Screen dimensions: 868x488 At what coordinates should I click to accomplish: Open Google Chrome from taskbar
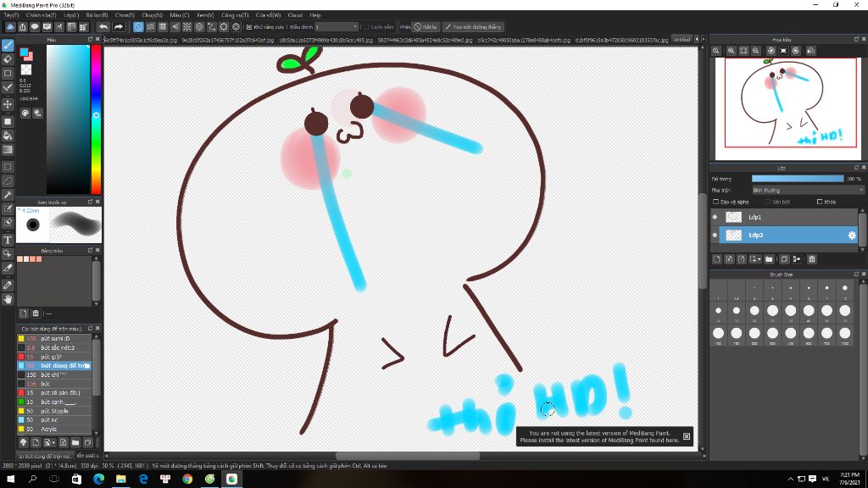[187, 480]
